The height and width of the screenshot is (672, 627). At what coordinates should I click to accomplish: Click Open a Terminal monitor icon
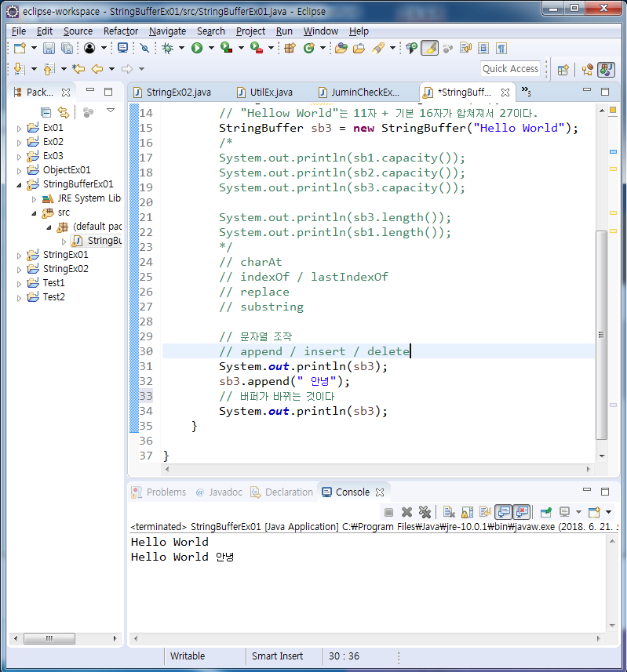(122, 48)
